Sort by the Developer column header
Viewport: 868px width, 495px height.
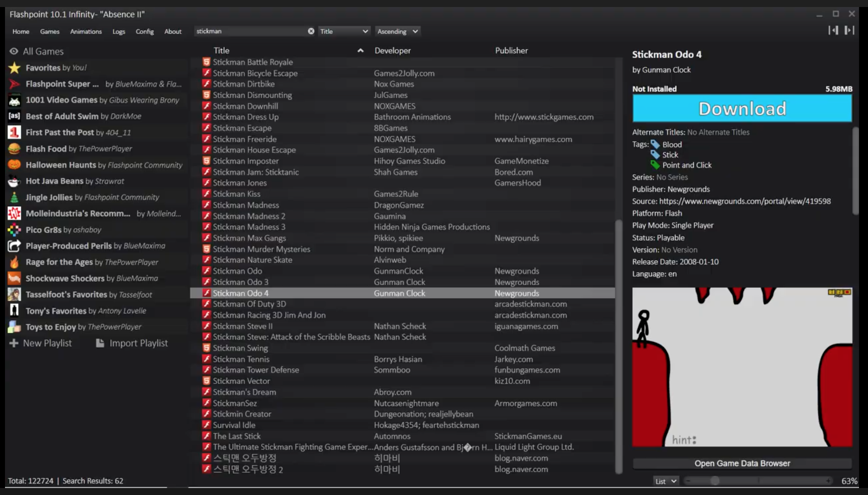(x=392, y=51)
